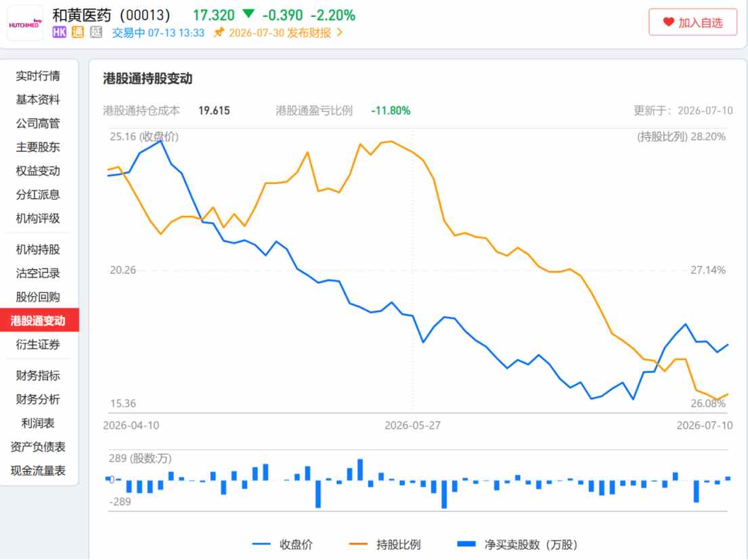
Task: Expand the earnings release chevron arrow
Action: [x=340, y=32]
